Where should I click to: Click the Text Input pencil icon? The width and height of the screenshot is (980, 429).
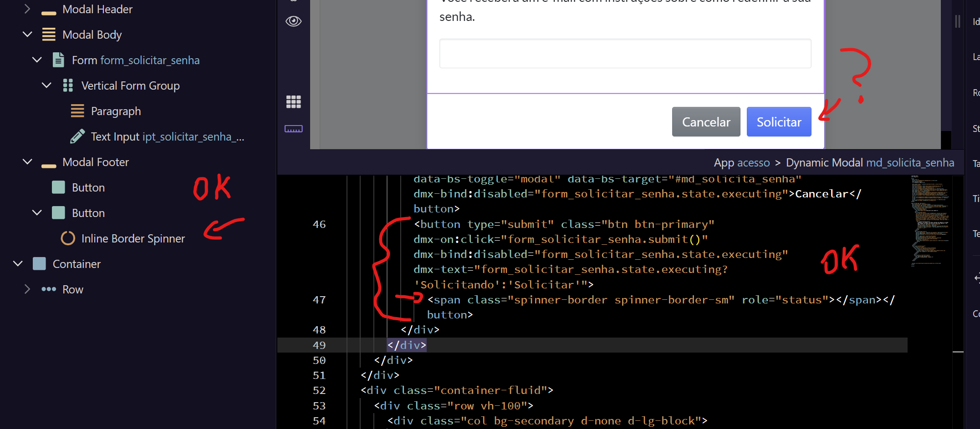coord(77,136)
